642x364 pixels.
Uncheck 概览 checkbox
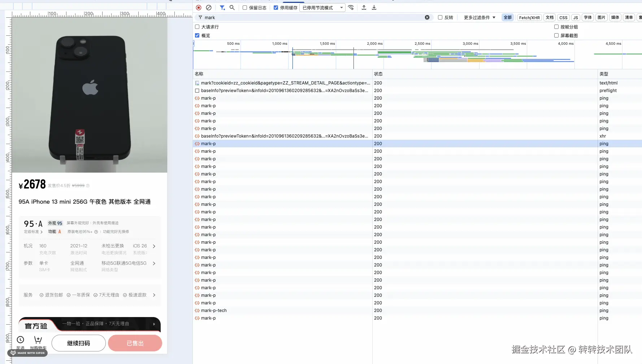point(197,35)
